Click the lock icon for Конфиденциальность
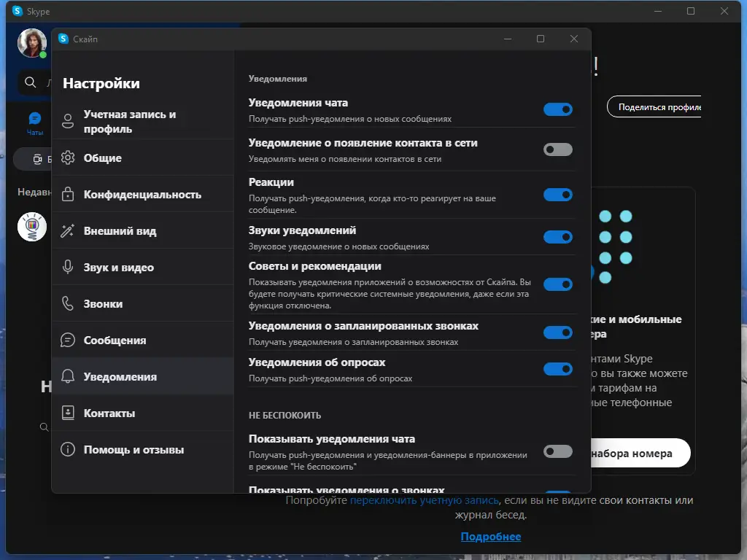Screen dimensions: 747x560 (x=68, y=194)
